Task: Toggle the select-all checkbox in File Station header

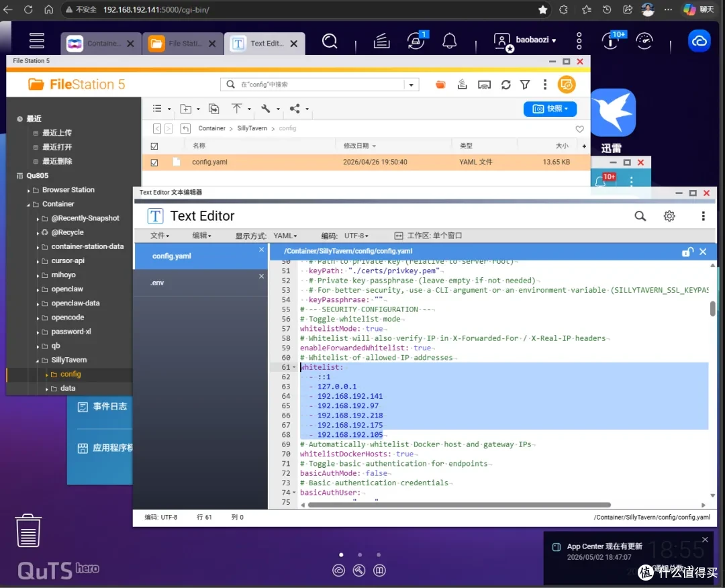Action: (x=154, y=146)
